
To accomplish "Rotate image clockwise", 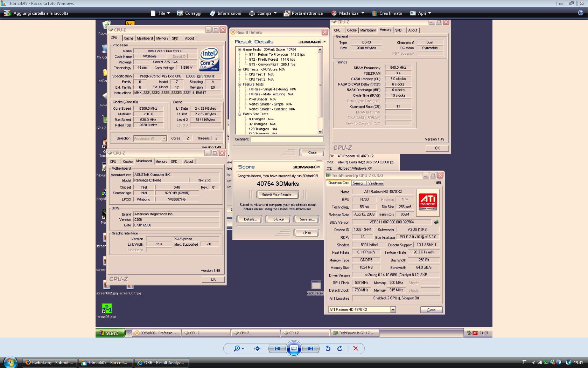I will 340,348.
